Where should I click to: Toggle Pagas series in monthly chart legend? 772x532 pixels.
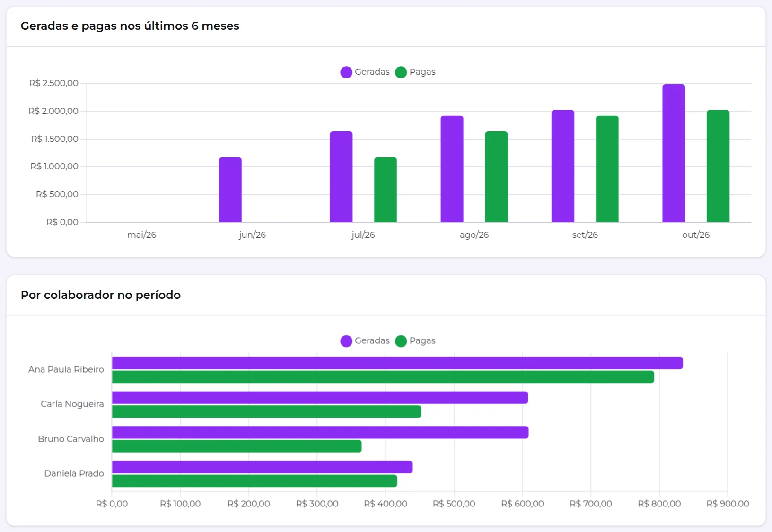(415, 72)
